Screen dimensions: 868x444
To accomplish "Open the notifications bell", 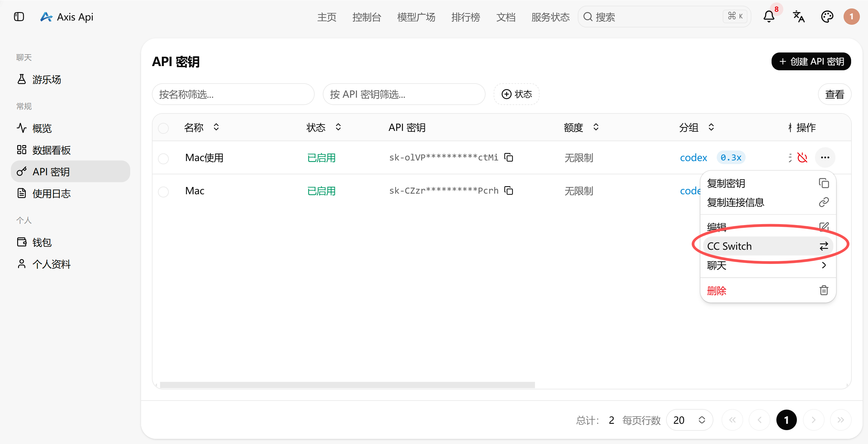I will tap(769, 17).
